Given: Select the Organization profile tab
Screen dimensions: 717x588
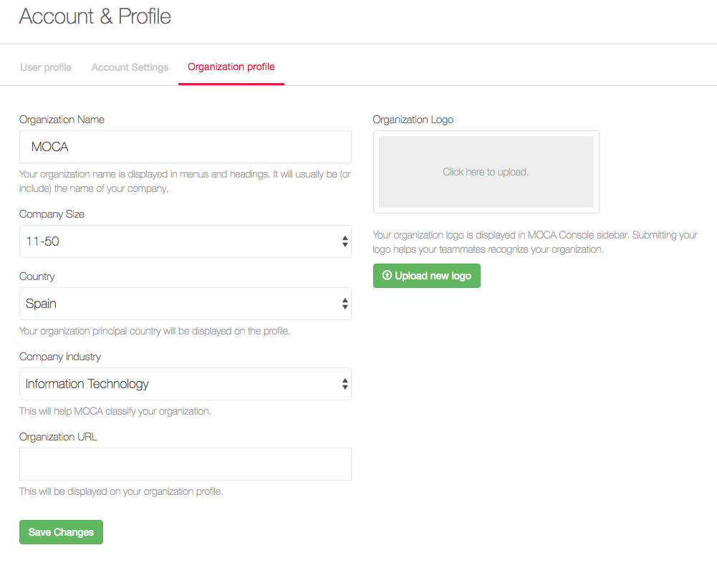Looking at the screenshot, I should pyautogui.click(x=231, y=67).
